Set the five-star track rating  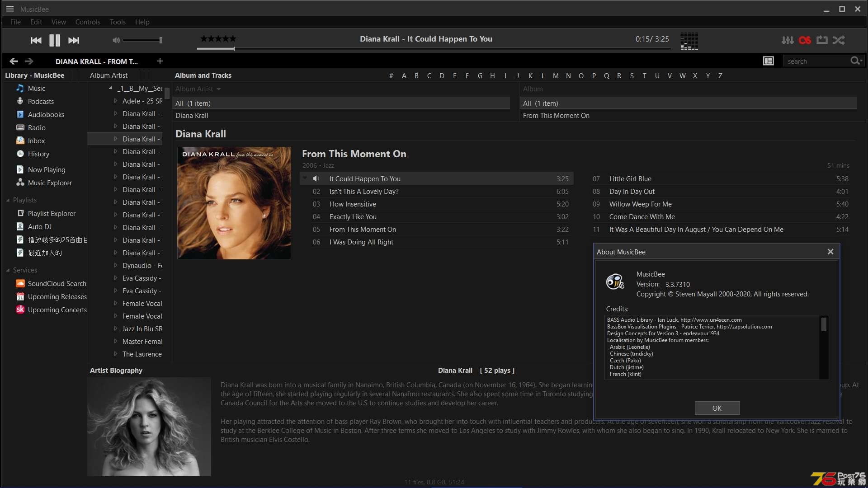tap(218, 39)
